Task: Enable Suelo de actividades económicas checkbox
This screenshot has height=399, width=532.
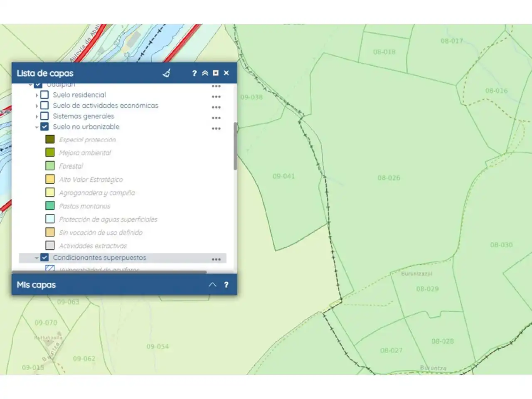Action: point(44,106)
